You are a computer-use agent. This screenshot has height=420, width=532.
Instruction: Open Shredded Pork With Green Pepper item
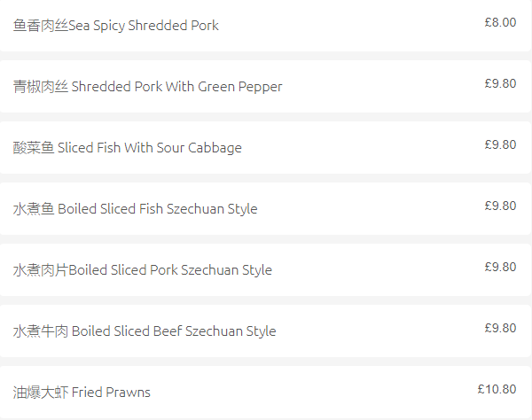[265, 87]
